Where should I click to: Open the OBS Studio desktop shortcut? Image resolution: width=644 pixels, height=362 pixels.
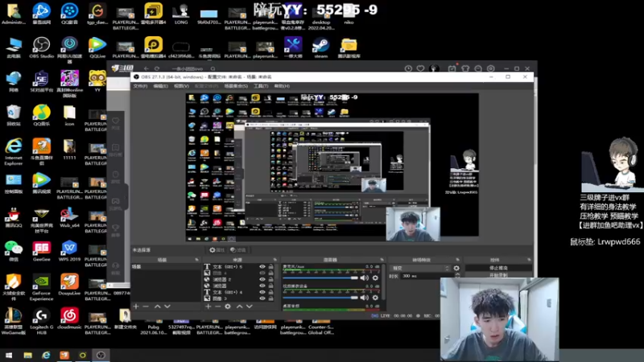(x=42, y=47)
